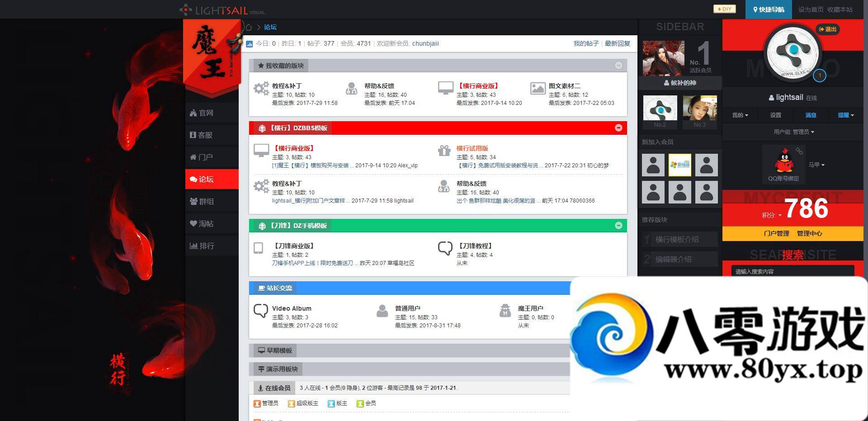This screenshot has height=421, width=868.
Task: Click the orange DIY button
Action: [724, 9]
